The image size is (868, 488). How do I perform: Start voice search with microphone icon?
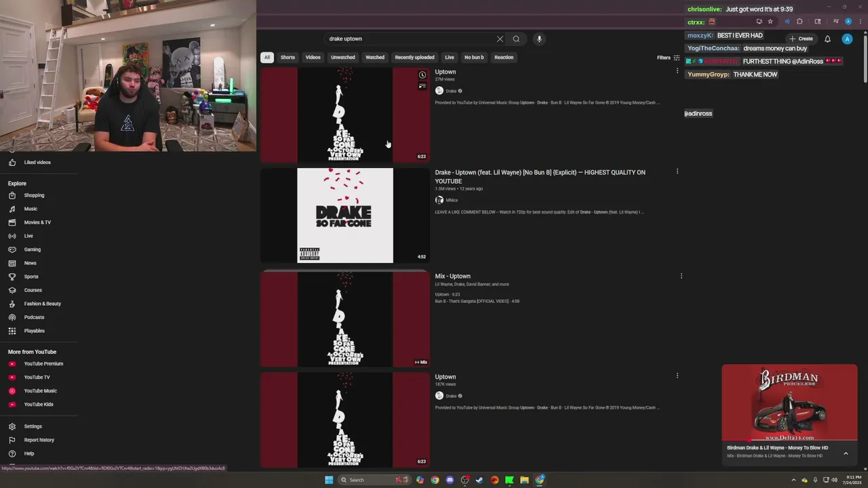(539, 39)
